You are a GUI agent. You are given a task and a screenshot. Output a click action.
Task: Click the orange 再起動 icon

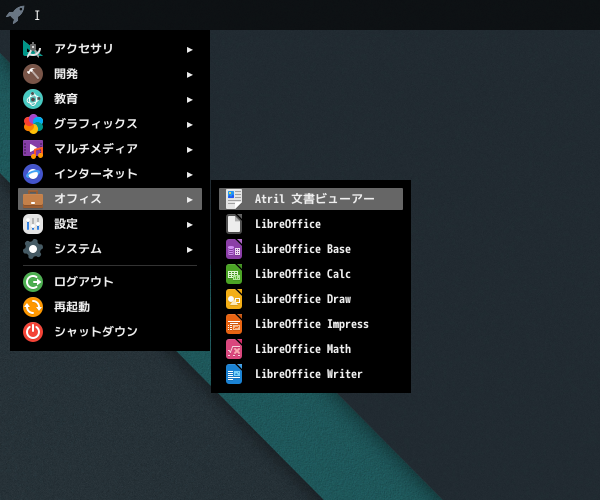pos(33,307)
